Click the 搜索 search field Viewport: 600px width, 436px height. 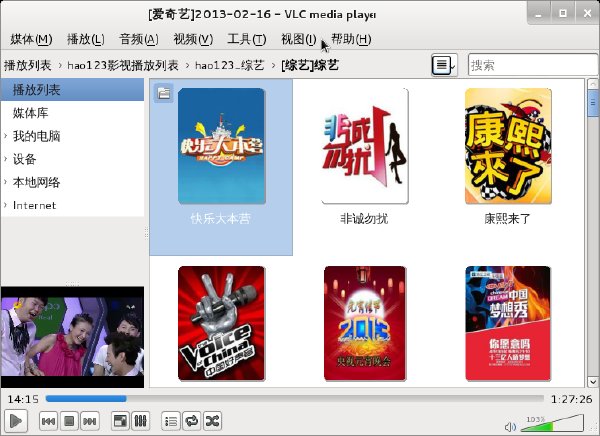532,65
